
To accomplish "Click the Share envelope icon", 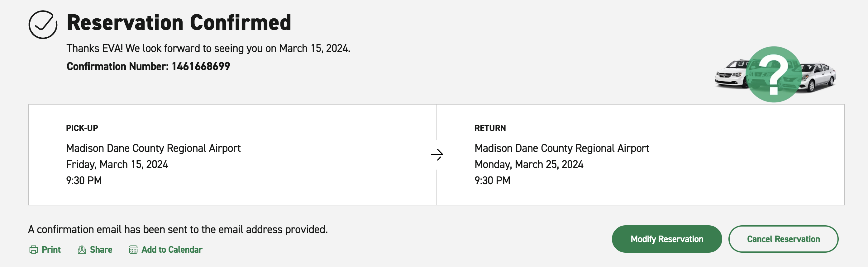I will click(x=82, y=250).
